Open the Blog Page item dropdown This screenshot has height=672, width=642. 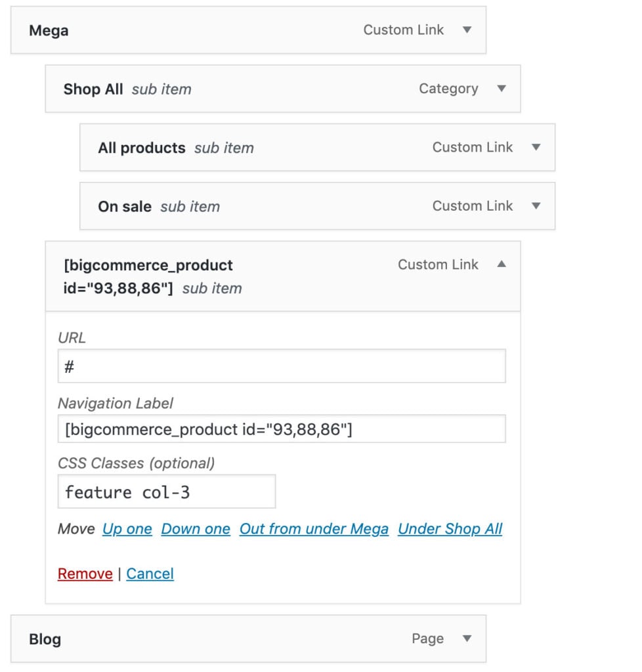tap(467, 638)
